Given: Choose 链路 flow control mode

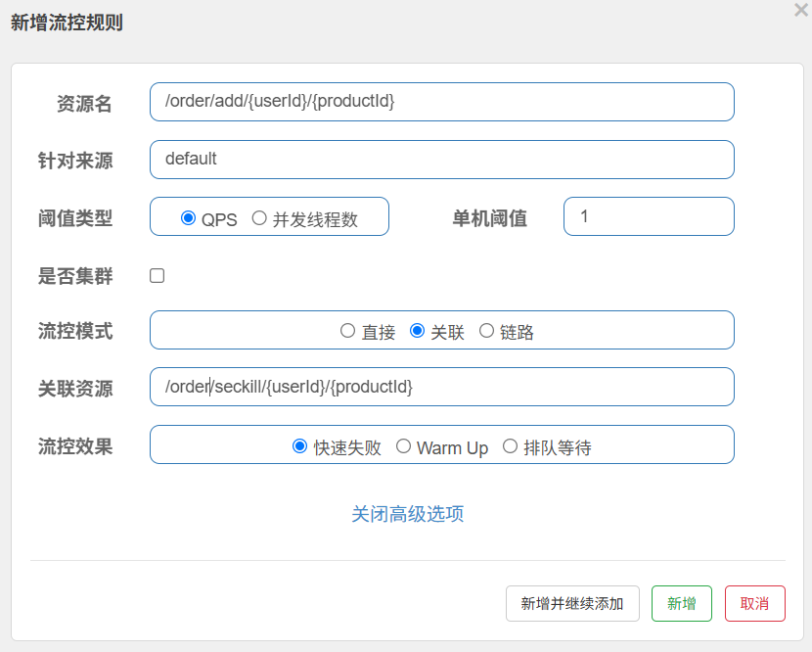Looking at the screenshot, I should (486, 331).
